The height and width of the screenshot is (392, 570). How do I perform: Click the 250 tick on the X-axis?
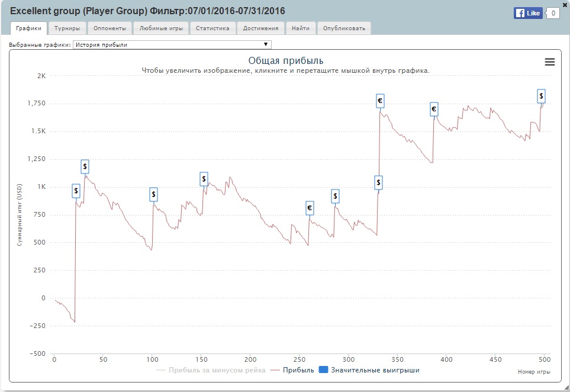tap(300, 359)
